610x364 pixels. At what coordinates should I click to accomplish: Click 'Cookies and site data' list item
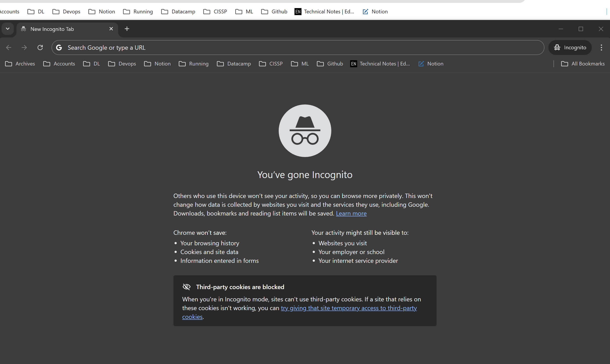[x=209, y=252]
